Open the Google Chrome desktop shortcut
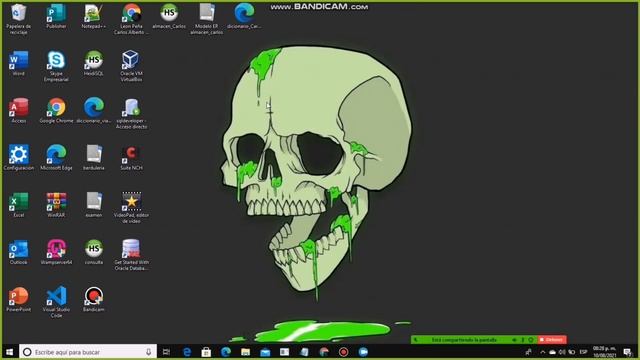 (56, 111)
